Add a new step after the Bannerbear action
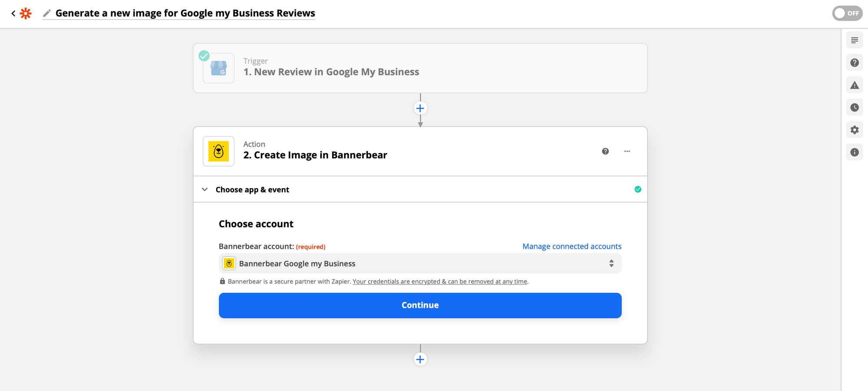Image resolution: width=868 pixels, height=391 pixels. tap(420, 359)
